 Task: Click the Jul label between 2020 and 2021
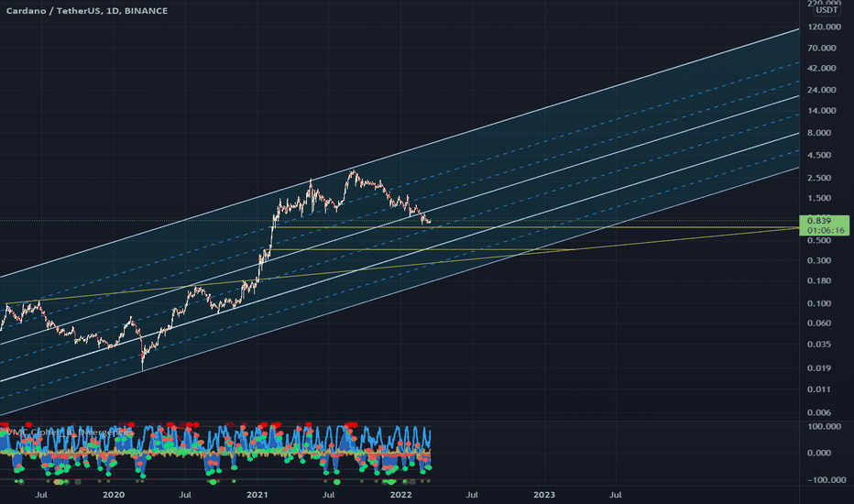[185, 495]
